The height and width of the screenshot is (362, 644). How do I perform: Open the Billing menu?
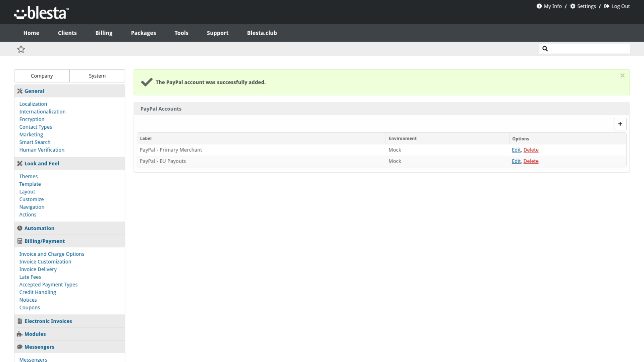point(104,33)
